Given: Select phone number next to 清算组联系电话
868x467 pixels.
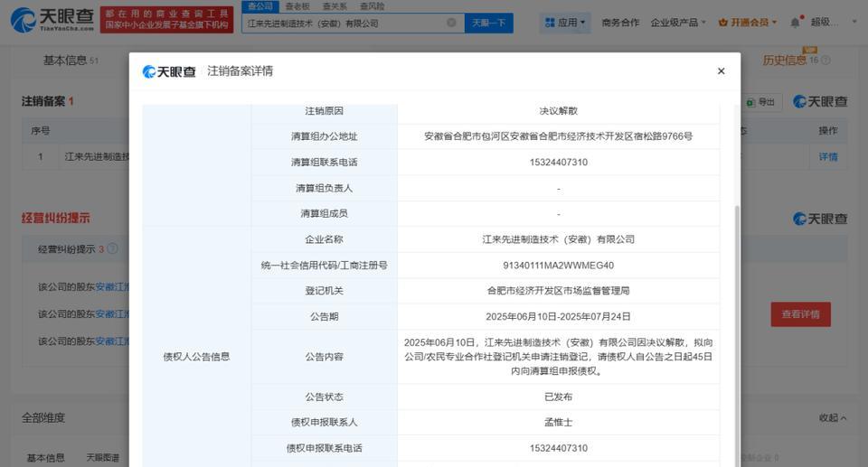Looking at the screenshot, I should click(x=558, y=162).
